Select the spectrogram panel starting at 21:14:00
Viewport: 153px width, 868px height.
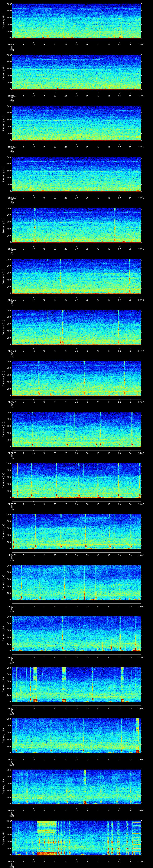(x=77, y=21)
